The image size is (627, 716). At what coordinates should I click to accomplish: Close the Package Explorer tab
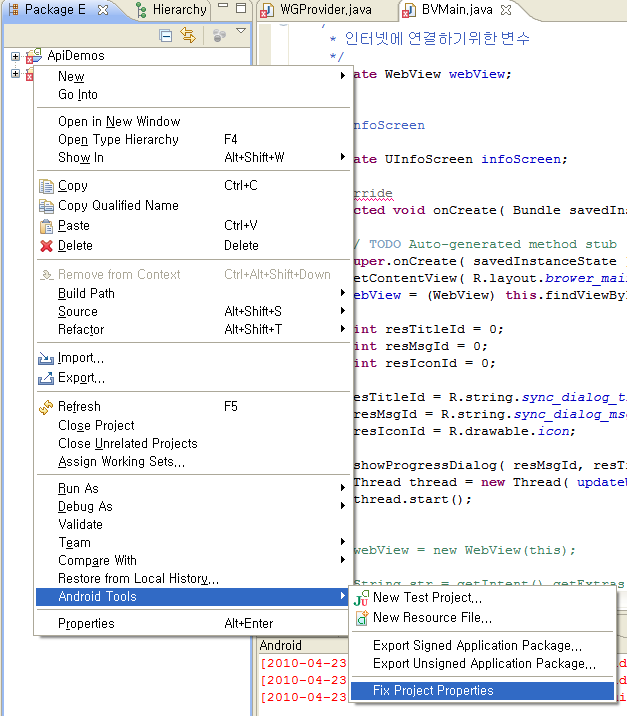pos(104,10)
